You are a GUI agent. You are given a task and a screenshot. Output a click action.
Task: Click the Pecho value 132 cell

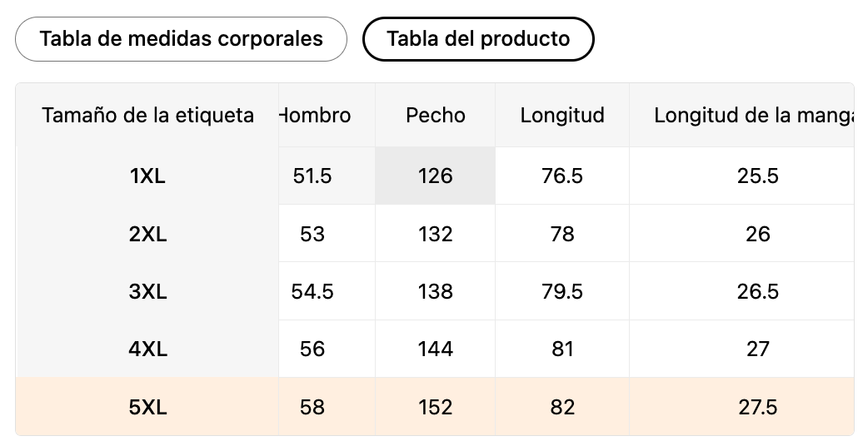click(x=436, y=234)
